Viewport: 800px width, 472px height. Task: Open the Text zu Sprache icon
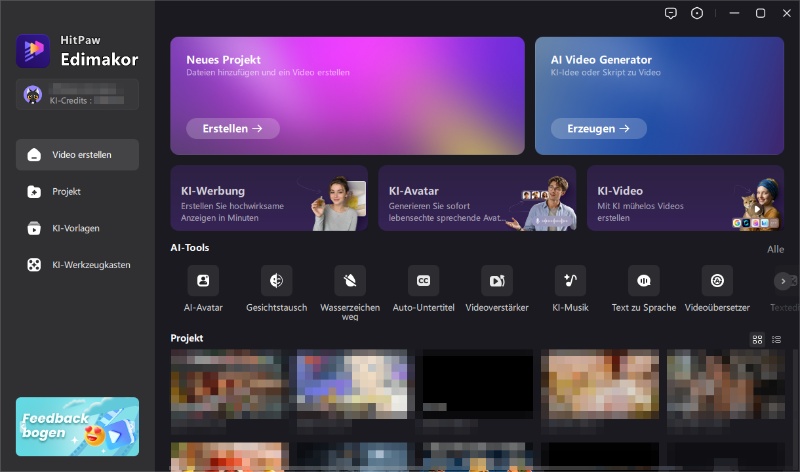click(x=644, y=280)
